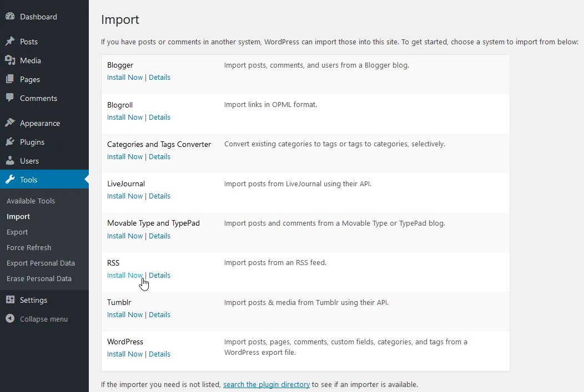
Task: Click the Plugins plug icon
Action: point(10,142)
